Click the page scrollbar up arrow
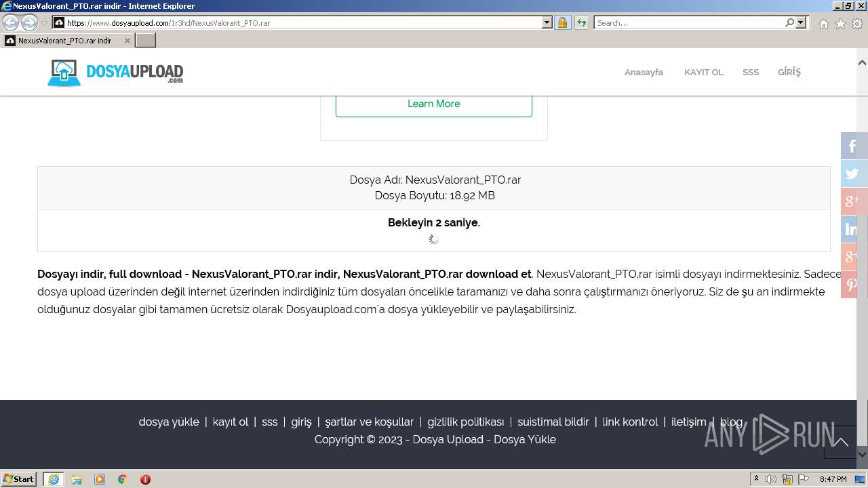The image size is (868, 488). (x=863, y=62)
